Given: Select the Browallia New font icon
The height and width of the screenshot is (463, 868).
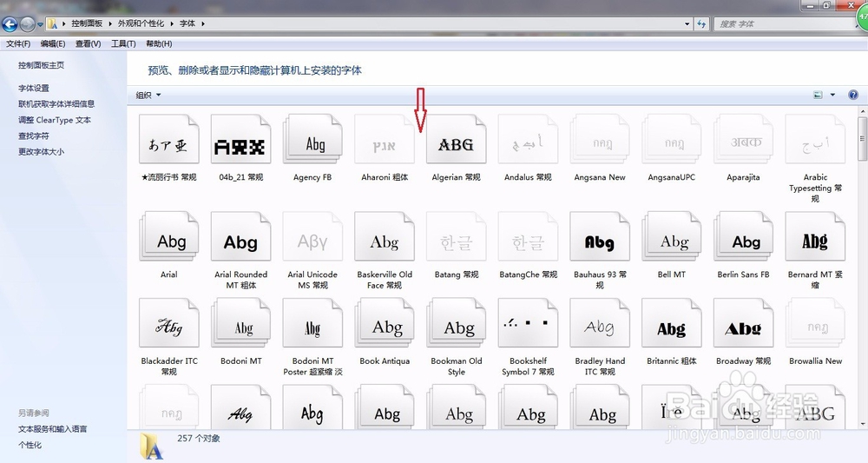Looking at the screenshot, I should pos(815,323).
